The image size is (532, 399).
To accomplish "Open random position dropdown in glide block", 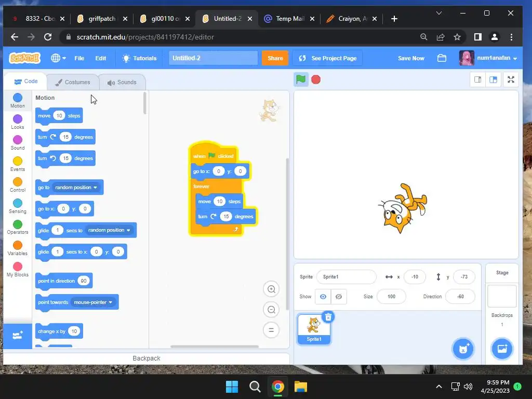I will point(109,230).
